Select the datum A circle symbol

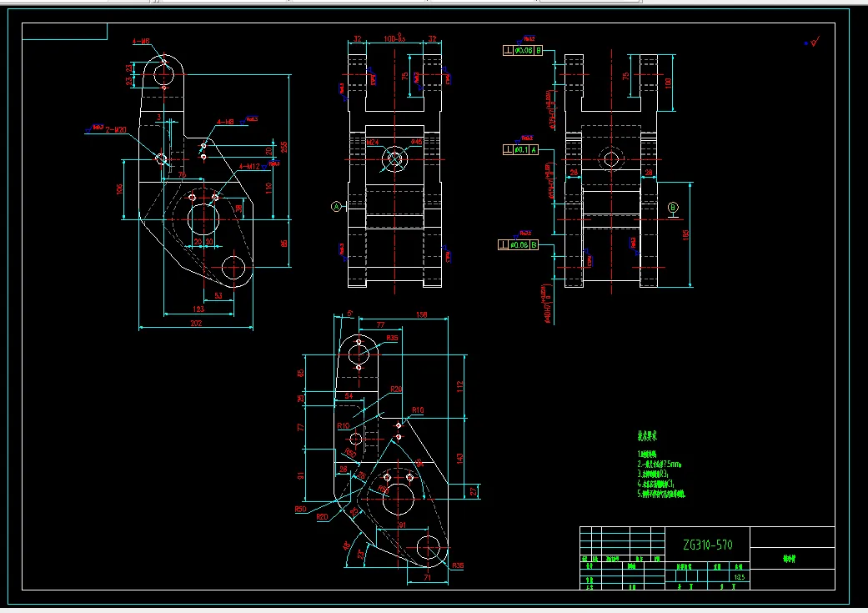tap(336, 207)
